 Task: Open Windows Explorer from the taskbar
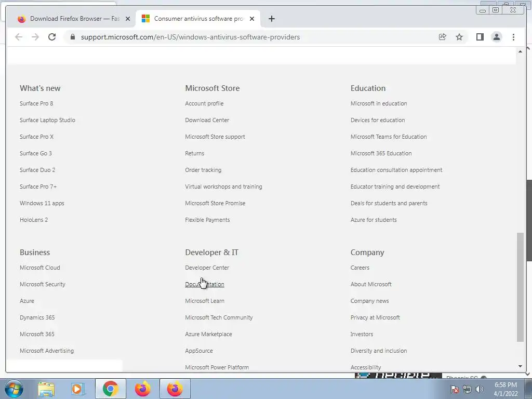click(x=46, y=389)
